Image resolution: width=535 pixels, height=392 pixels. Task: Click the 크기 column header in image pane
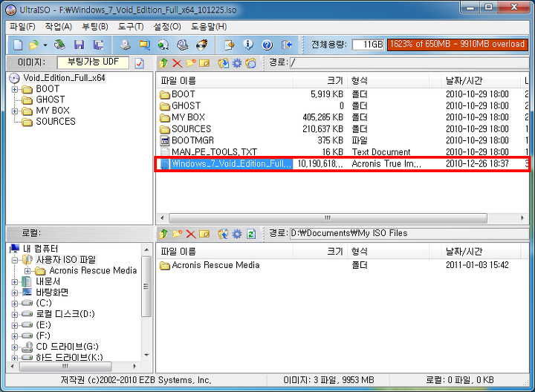[320, 81]
